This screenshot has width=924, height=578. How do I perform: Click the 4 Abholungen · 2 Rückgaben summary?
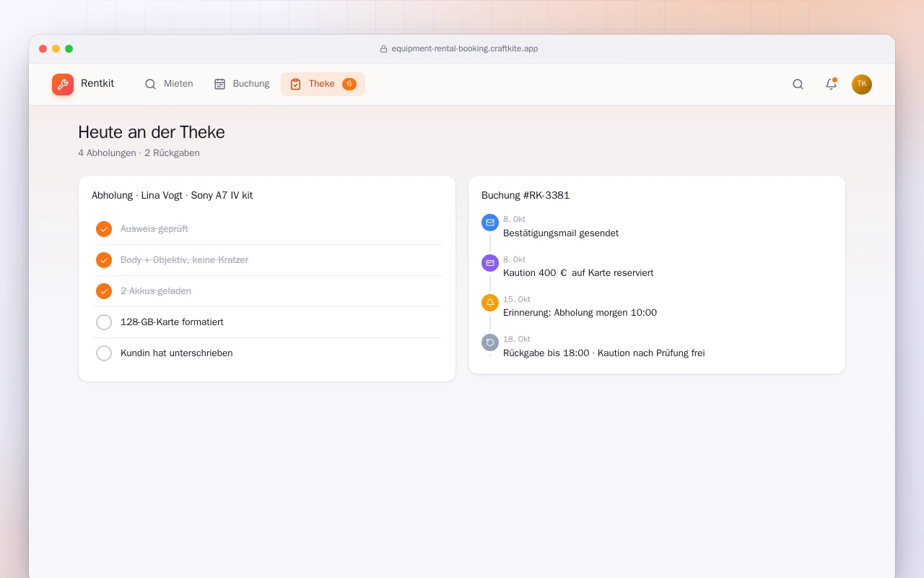139,153
